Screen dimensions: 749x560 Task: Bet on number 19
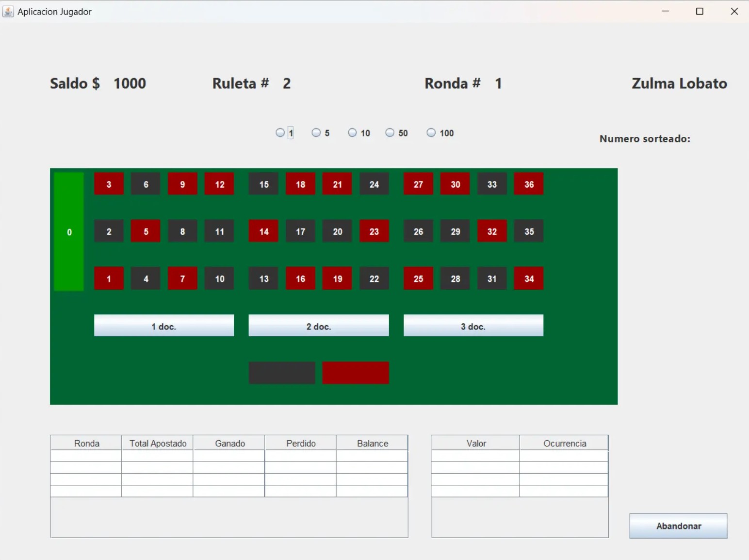337,279
